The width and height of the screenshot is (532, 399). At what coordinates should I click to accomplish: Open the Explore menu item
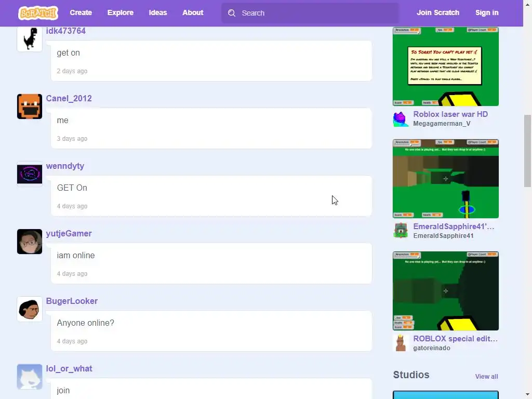(121, 12)
